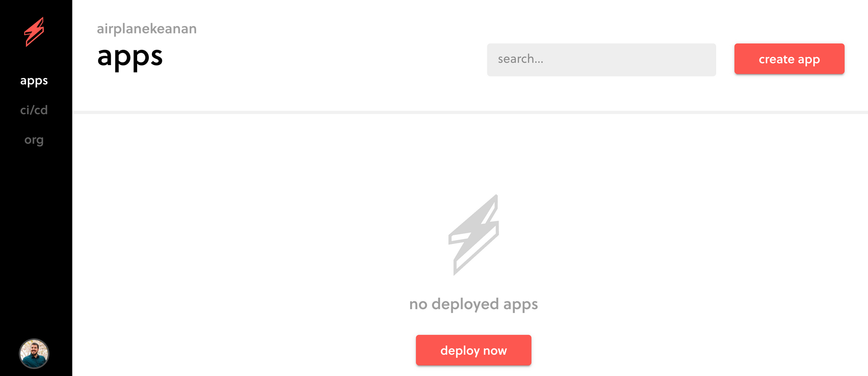The image size is (868, 376).
Task: Click the create app button
Action: point(789,59)
